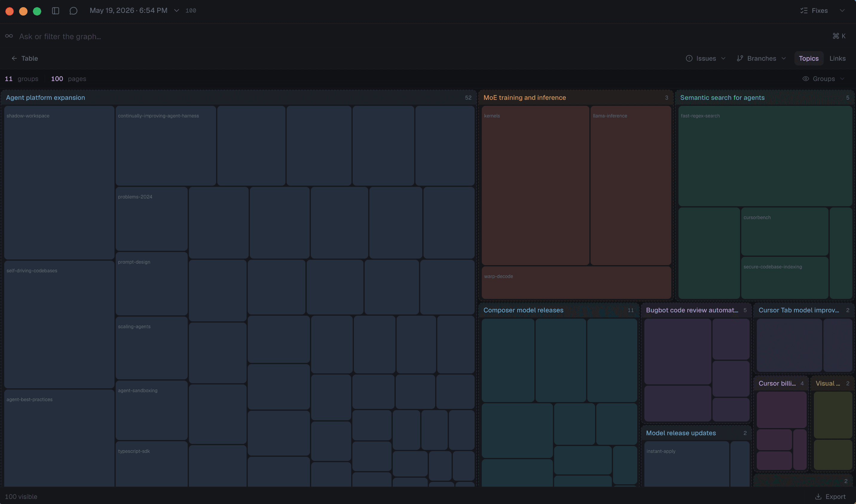Select the secure-codebase-indexing tile
856x504 pixels.
[x=784, y=278]
